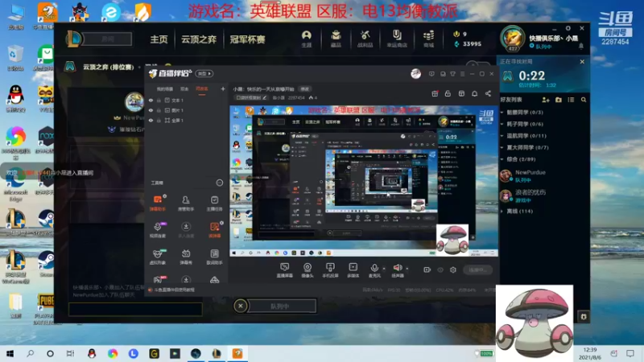
Task: Open the 视频连麦 tool
Action: (158, 230)
